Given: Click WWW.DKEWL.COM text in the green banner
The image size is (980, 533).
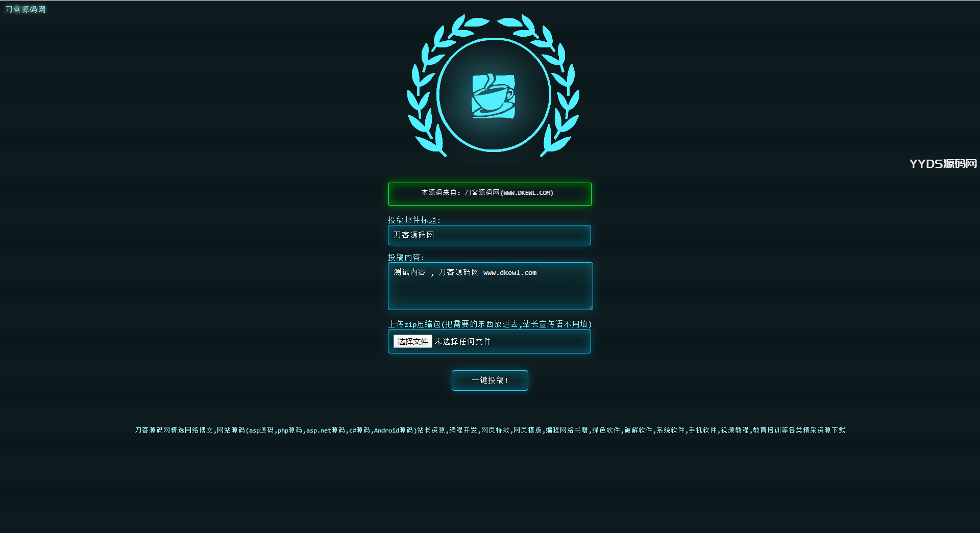Looking at the screenshot, I should click(x=527, y=193).
